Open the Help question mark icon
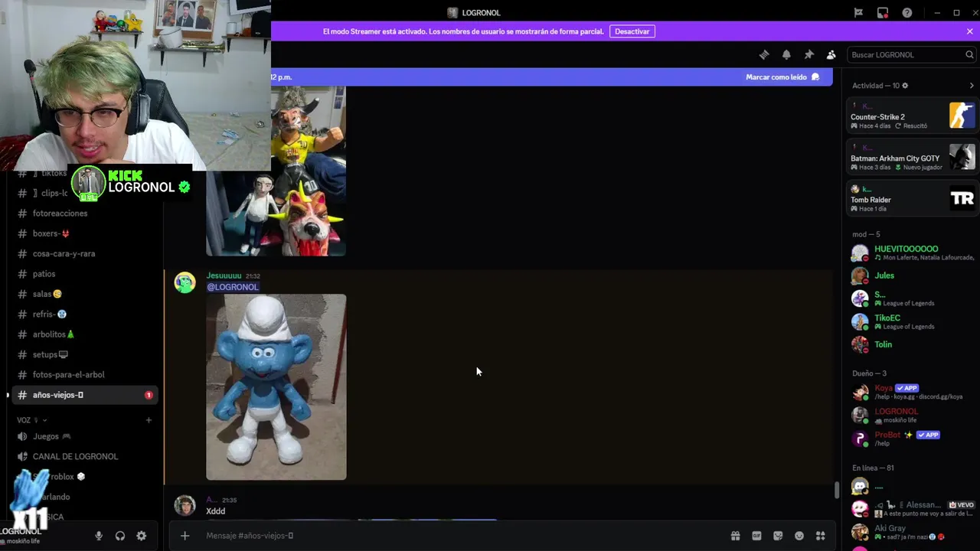Image resolution: width=980 pixels, height=551 pixels. pyautogui.click(x=907, y=12)
